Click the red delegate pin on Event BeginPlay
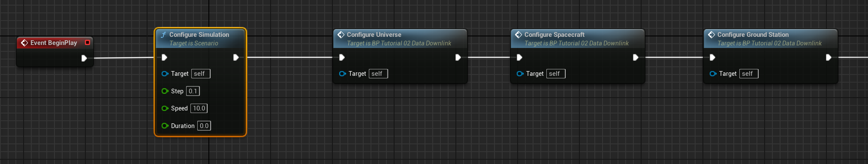868x164 pixels. (87, 42)
